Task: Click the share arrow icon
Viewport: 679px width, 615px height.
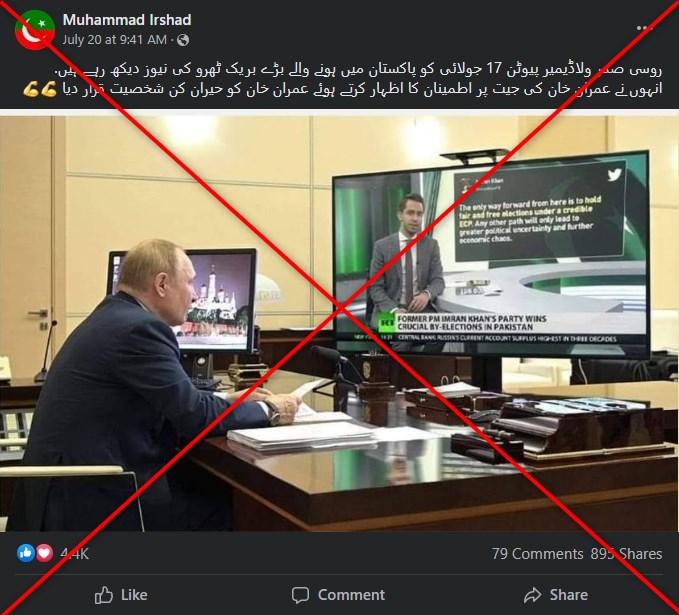Action: pos(532,595)
